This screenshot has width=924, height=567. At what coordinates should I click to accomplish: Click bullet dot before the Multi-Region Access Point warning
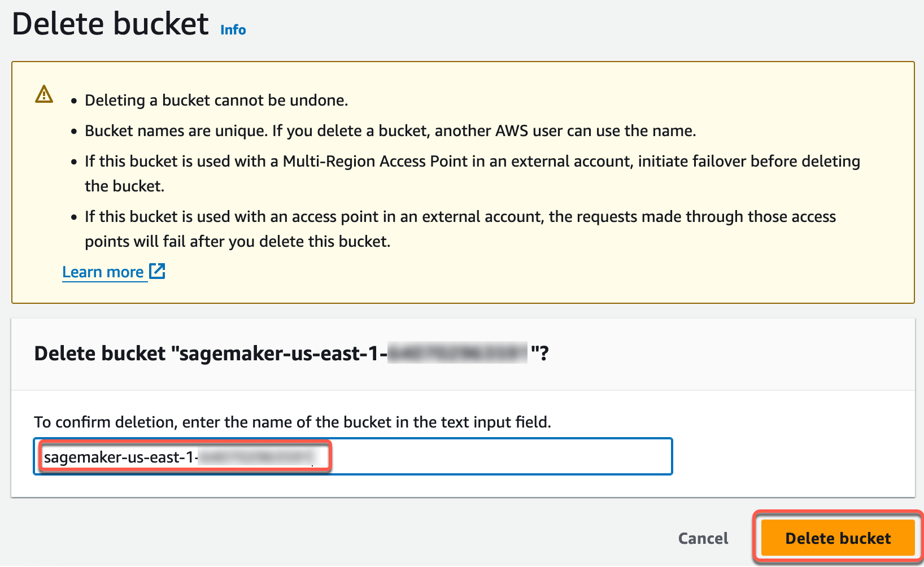click(74, 162)
